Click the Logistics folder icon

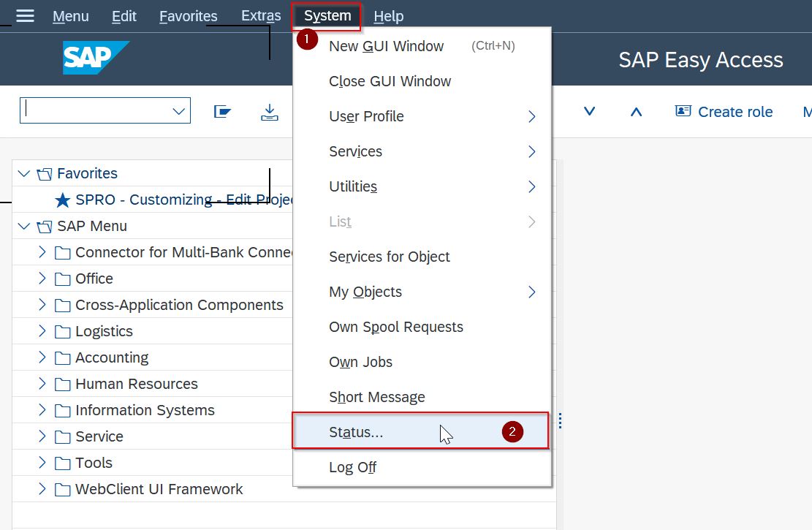[x=63, y=331]
